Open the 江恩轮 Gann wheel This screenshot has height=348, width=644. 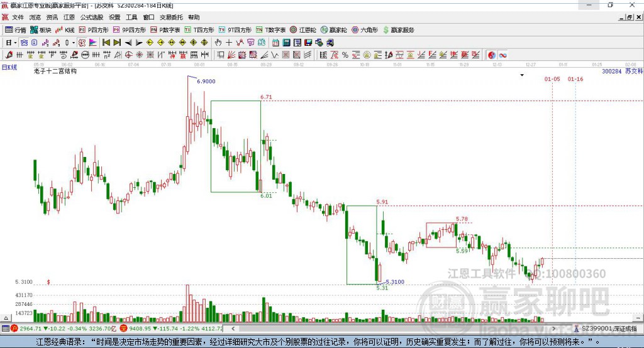click(303, 30)
